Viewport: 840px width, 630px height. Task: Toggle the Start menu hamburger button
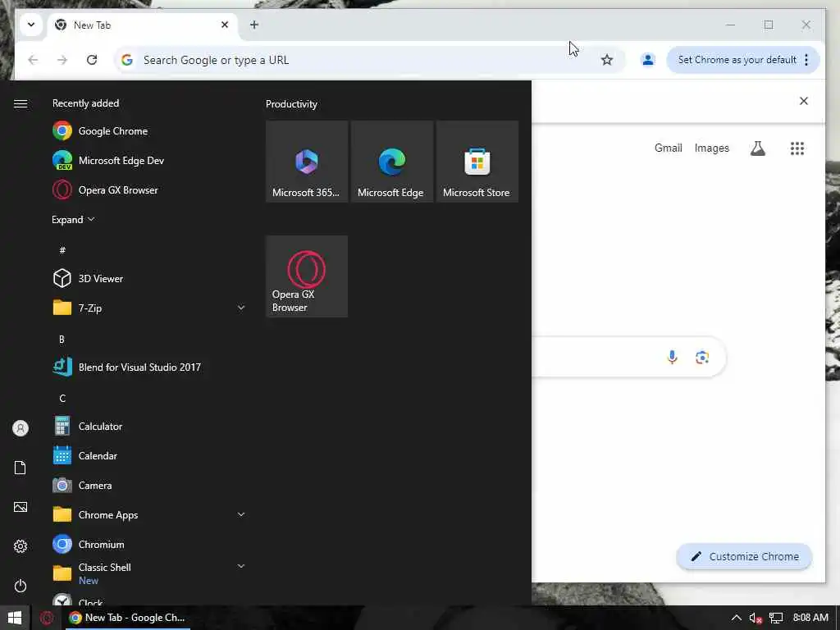(21, 103)
